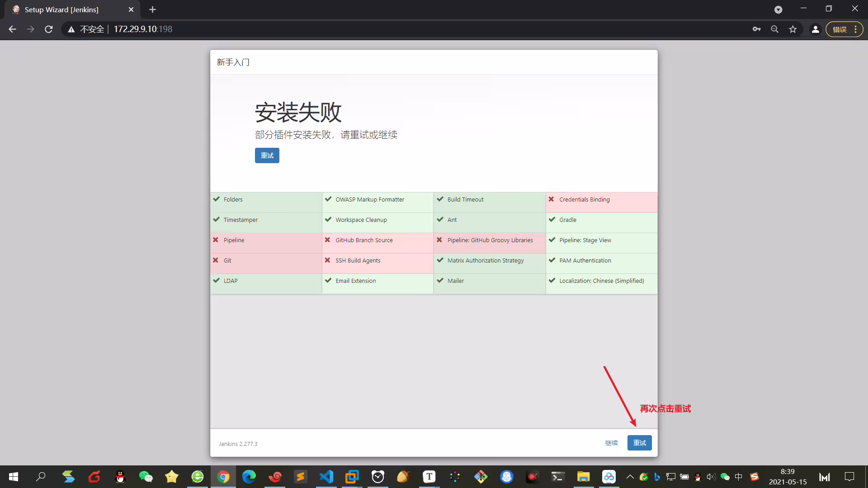This screenshot has width=868, height=488.
Task: Open the saved passwords key icon
Action: [756, 29]
